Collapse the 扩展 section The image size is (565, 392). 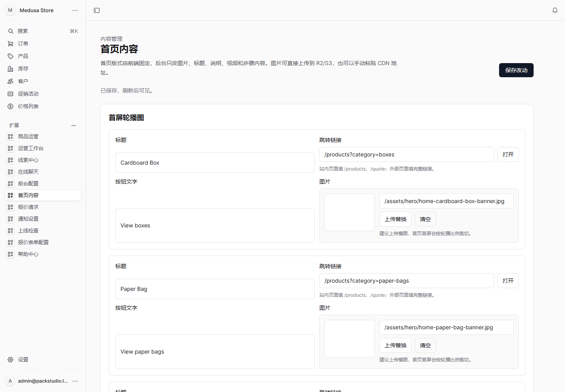(x=73, y=125)
